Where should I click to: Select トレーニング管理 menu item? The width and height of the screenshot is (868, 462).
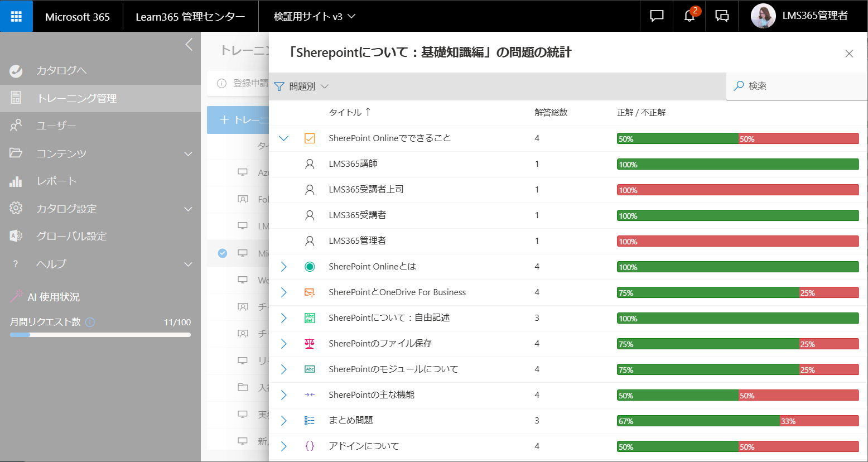point(100,98)
